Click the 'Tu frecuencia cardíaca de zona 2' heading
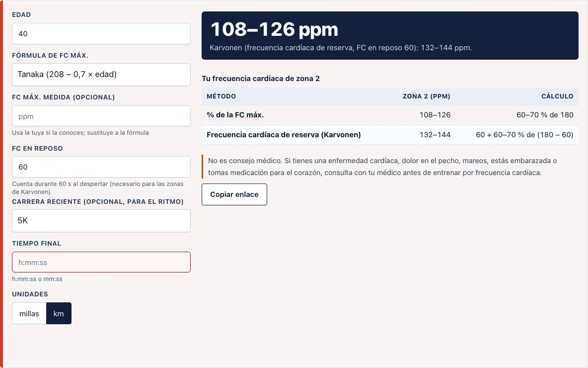The image size is (588, 368). click(261, 79)
